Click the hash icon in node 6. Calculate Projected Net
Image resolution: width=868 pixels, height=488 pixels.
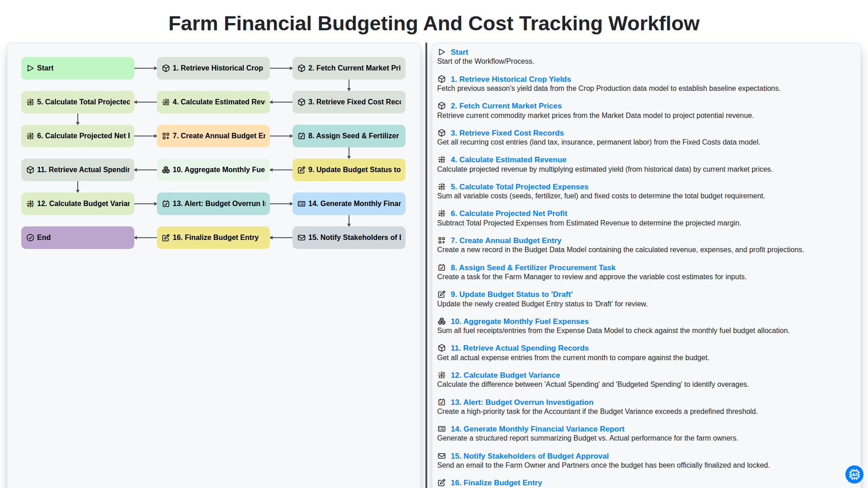[x=30, y=136]
